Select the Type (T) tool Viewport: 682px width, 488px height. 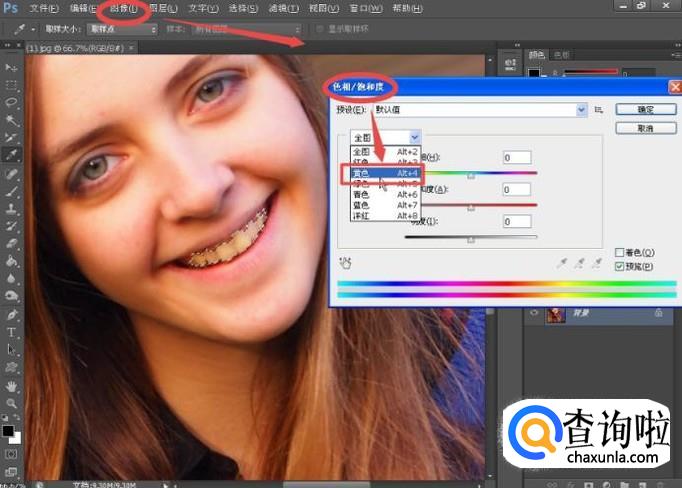12,332
